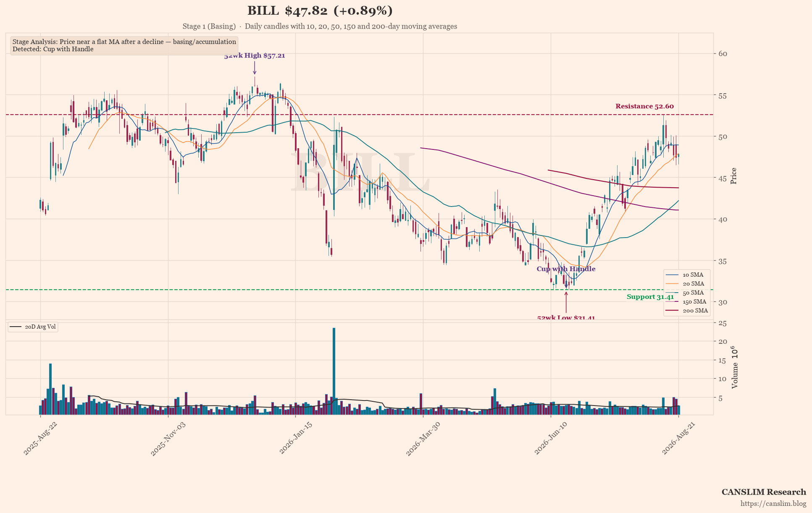The height and width of the screenshot is (513, 812).
Task: Click the volume axis tick "5"
Action: click(721, 398)
